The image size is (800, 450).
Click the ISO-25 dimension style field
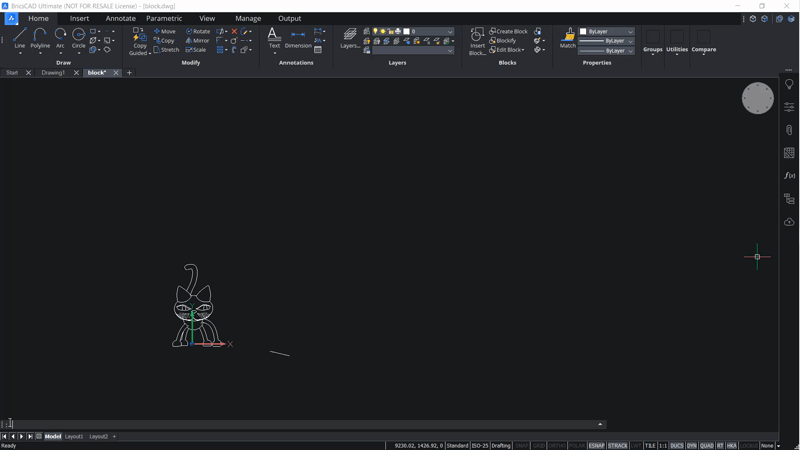coord(480,445)
